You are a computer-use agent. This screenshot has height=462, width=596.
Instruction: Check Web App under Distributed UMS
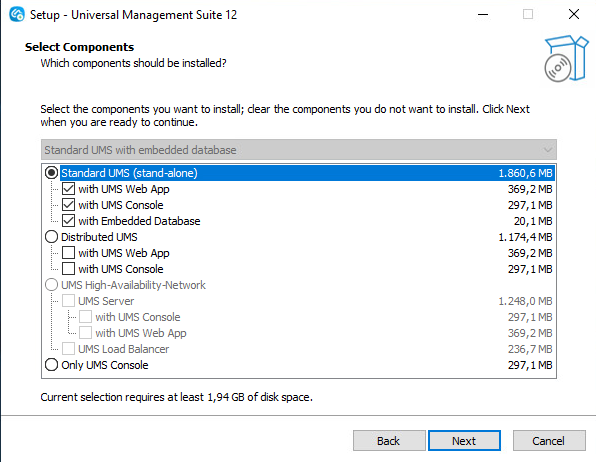[x=68, y=253]
